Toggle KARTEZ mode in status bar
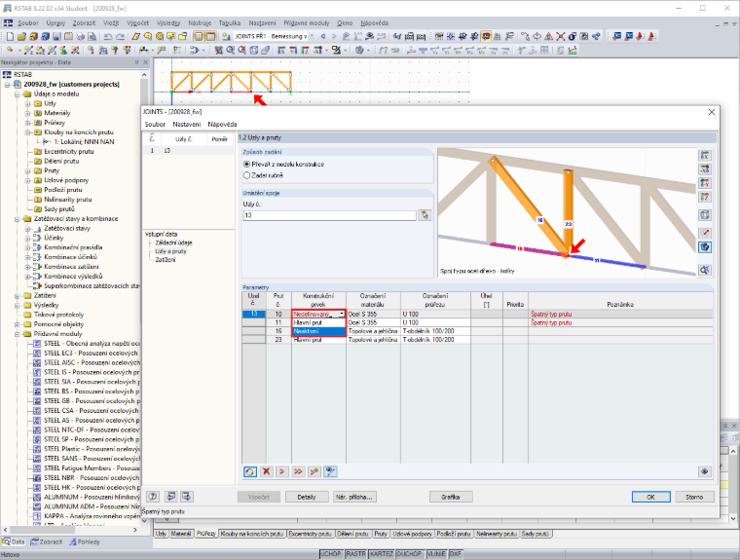 click(382, 554)
